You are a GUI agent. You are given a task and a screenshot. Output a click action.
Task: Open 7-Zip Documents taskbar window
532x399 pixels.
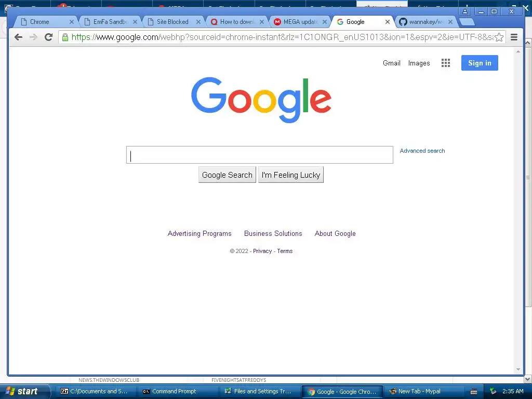pos(96,391)
